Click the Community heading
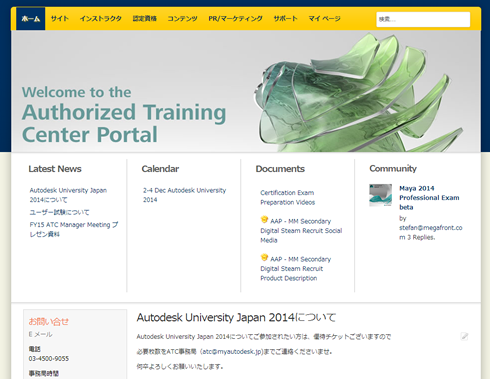 (x=393, y=169)
